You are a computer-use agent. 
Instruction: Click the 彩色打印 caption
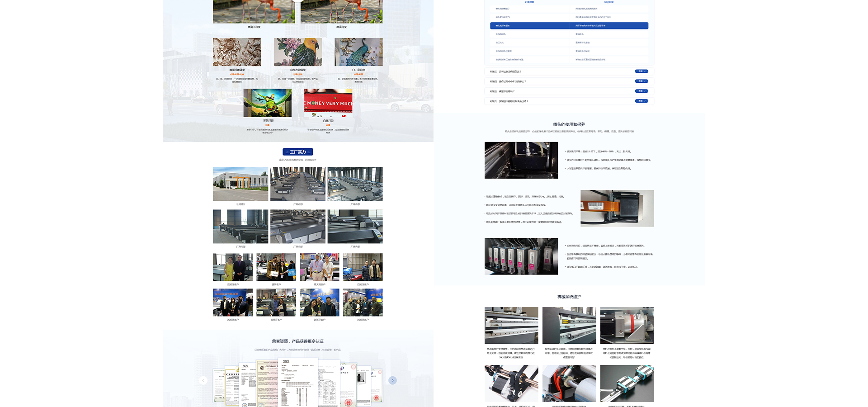click(x=268, y=121)
